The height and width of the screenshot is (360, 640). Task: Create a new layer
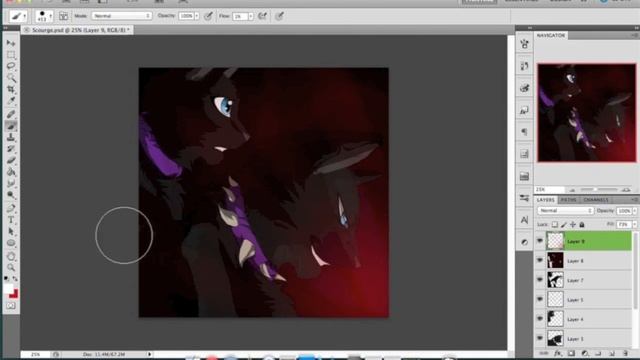point(611,353)
